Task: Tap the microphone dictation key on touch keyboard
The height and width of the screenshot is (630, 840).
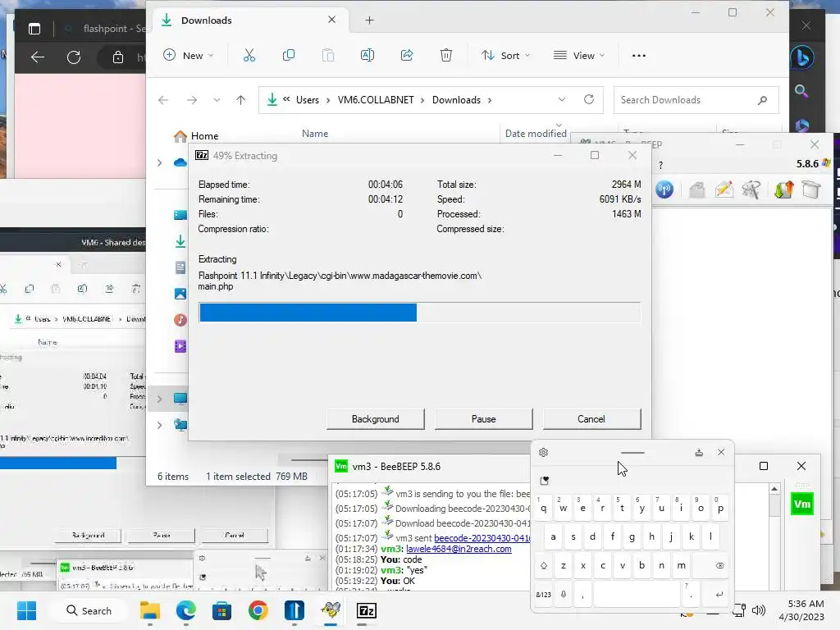Action: click(x=563, y=594)
